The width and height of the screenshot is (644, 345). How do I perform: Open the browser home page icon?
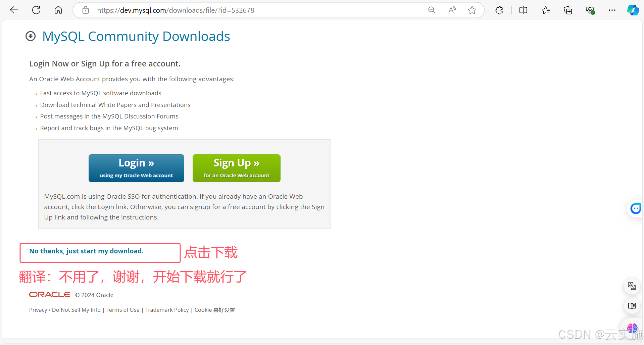(58, 10)
